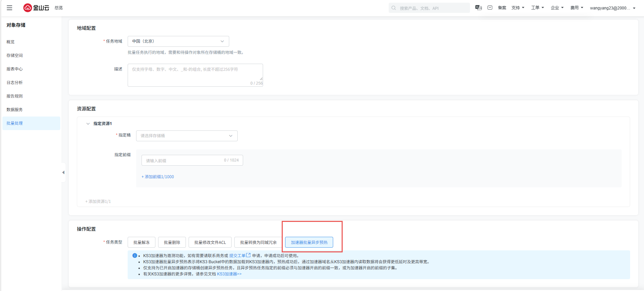Select 批量删除 task type

point(172,243)
